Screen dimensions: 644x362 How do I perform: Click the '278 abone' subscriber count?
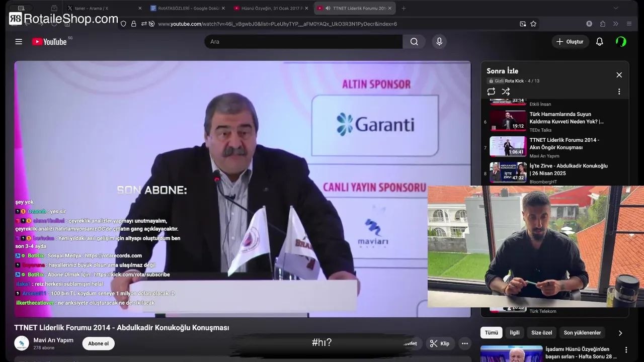(x=44, y=348)
